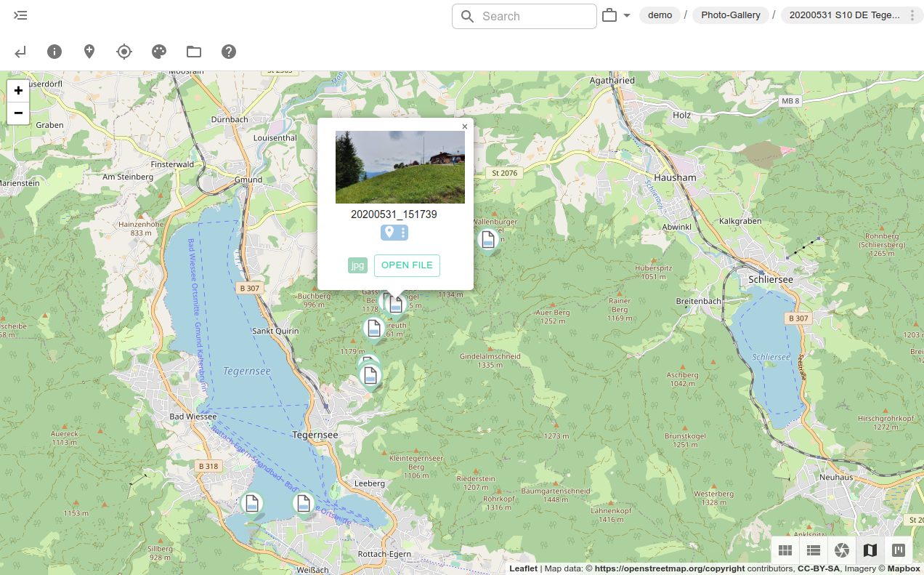This screenshot has width=924, height=575.
Task: Click the folder icon in toolbar
Action: tap(194, 52)
